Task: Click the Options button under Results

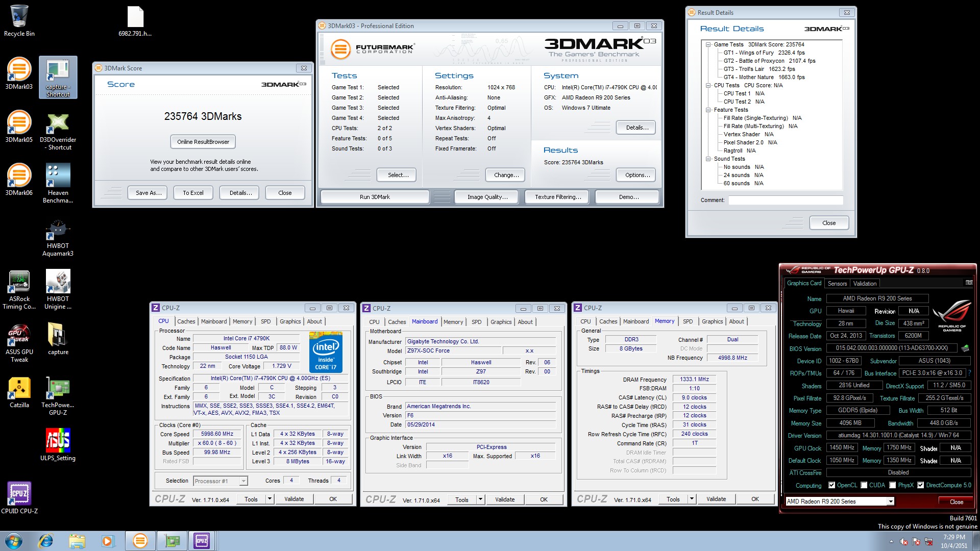Action: (x=637, y=175)
